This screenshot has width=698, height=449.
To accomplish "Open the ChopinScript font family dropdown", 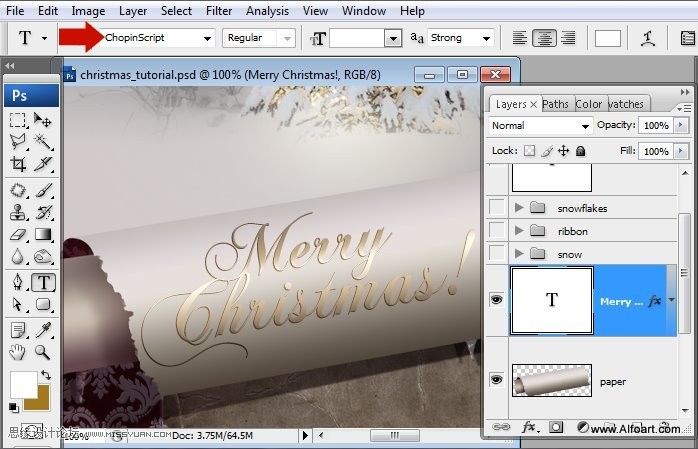I will point(207,38).
